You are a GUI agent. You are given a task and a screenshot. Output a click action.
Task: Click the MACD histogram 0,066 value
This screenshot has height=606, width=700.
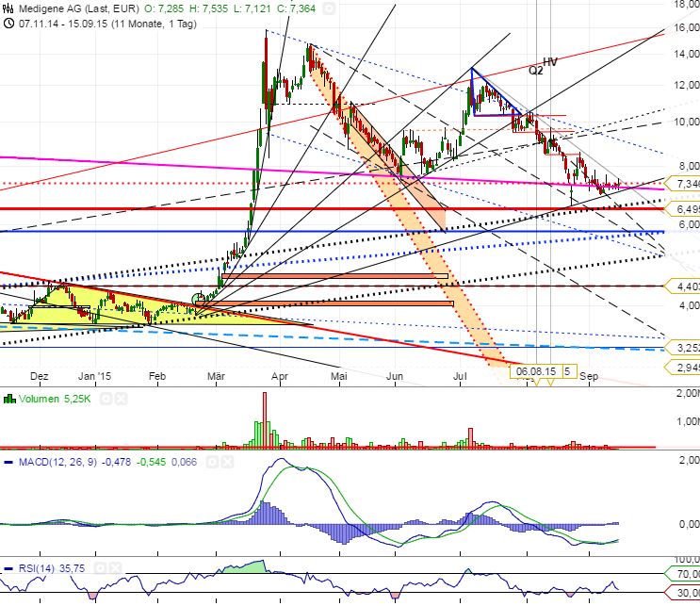point(184,462)
